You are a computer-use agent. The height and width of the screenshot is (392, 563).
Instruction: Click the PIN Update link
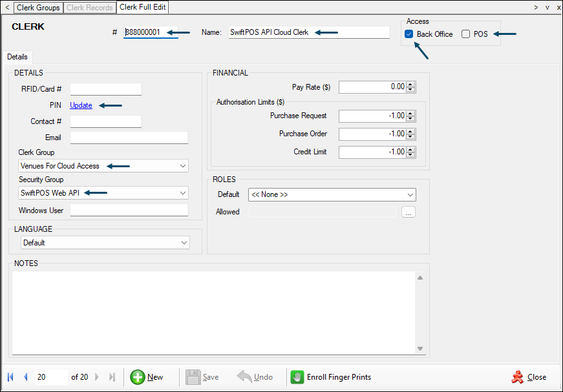point(81,105)
